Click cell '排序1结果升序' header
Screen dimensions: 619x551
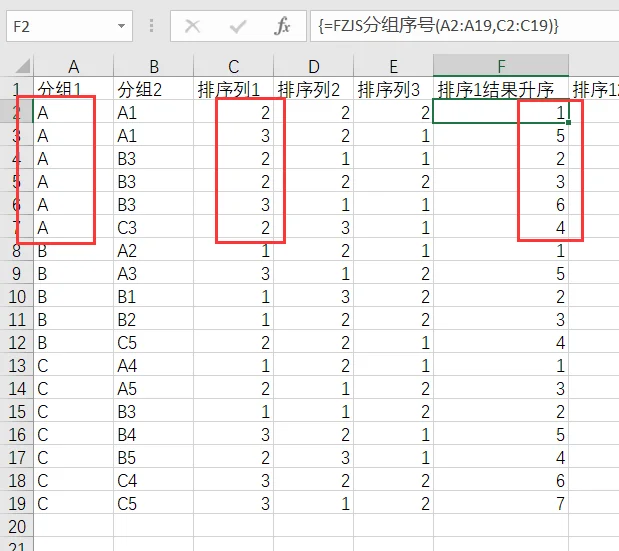[501, 88]
